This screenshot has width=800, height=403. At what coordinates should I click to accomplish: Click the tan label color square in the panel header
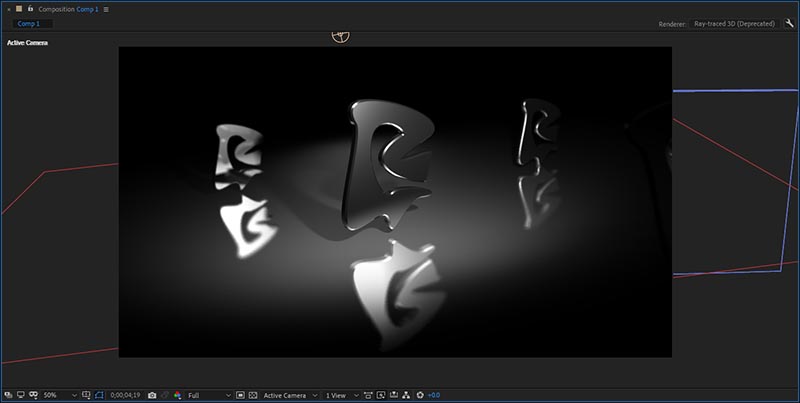click(19, 9)
